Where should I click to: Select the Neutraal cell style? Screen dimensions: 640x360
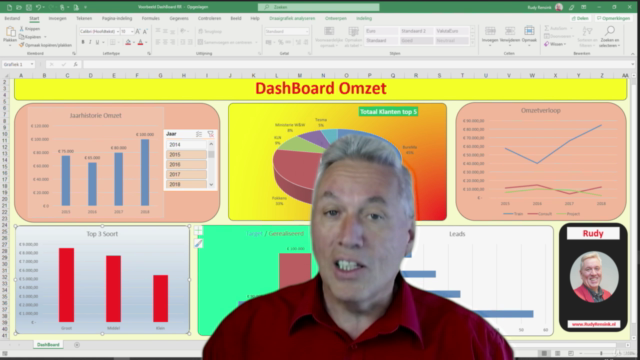point(451,41)
